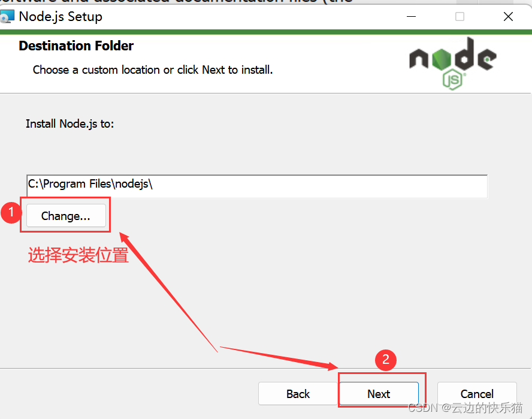This screenshot has height=419, width=532.
Task: Click the install path field C:\Program Files\nodejs\
Action: (257, 186)
